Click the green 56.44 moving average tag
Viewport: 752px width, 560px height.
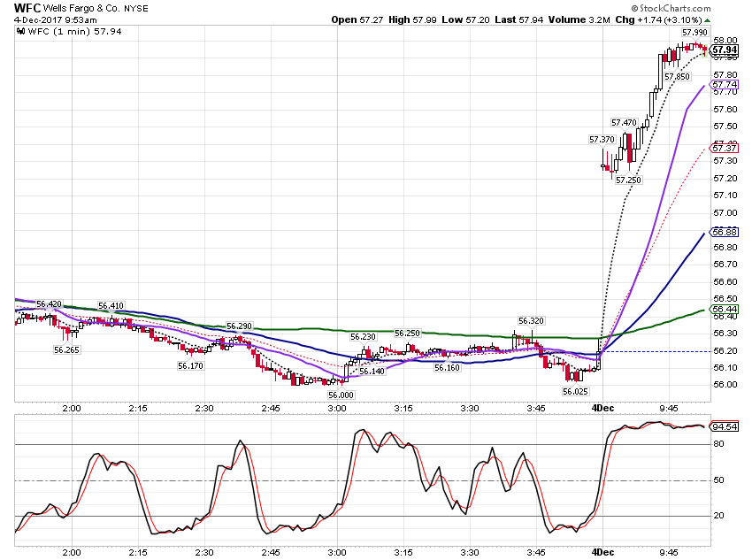724,310
